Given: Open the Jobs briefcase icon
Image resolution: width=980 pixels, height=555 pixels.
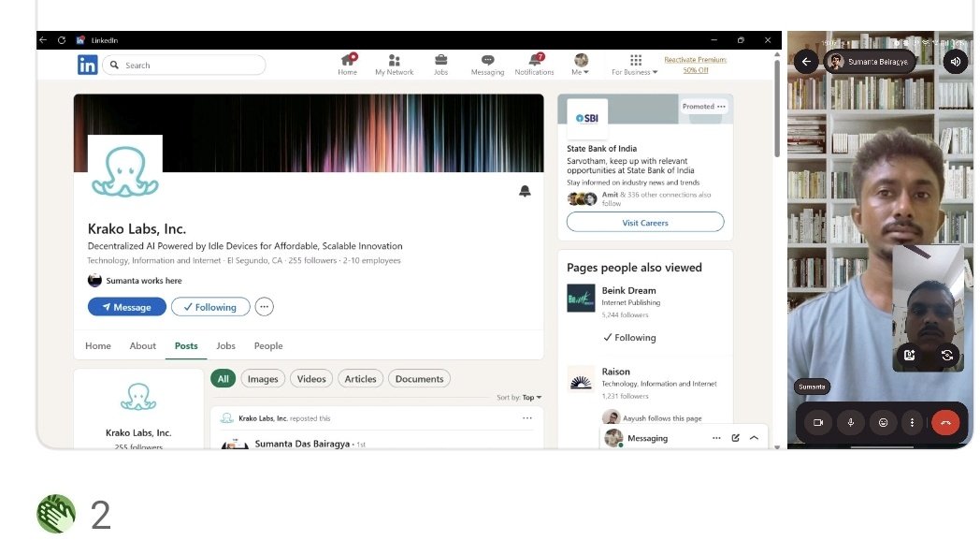Looking at the screenshot, I should click(x=440, y=65).
